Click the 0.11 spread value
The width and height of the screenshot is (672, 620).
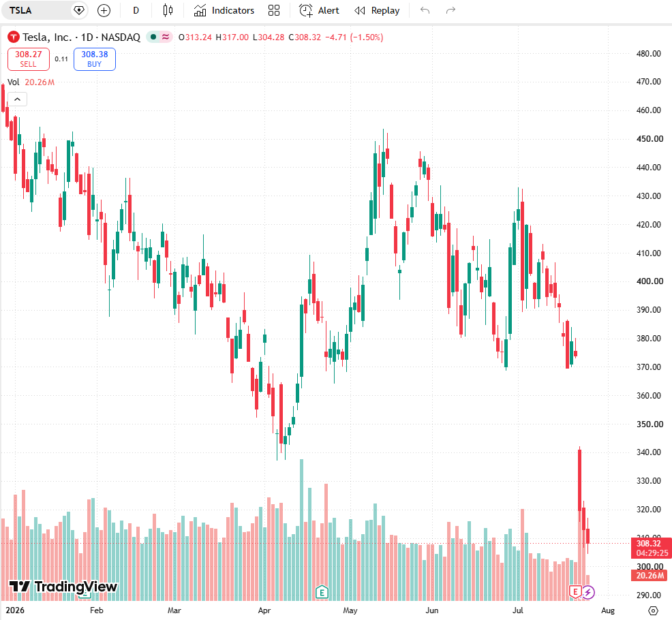(x=61, y=59)
